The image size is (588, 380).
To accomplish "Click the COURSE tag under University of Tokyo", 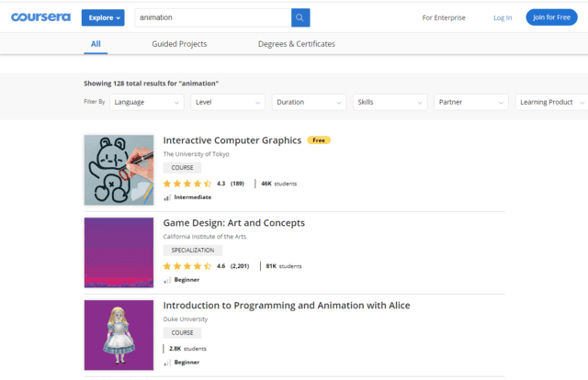I will pos(182,168).
